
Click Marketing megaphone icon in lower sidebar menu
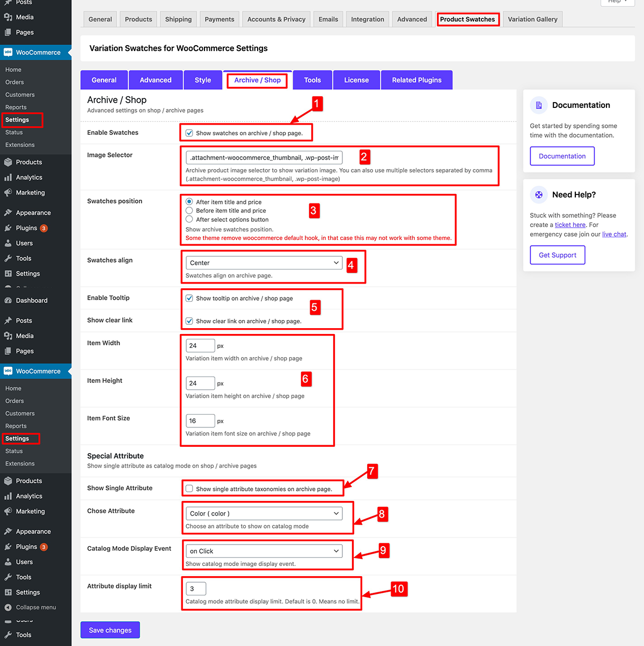pyautogui.click(x=8, y=512)
